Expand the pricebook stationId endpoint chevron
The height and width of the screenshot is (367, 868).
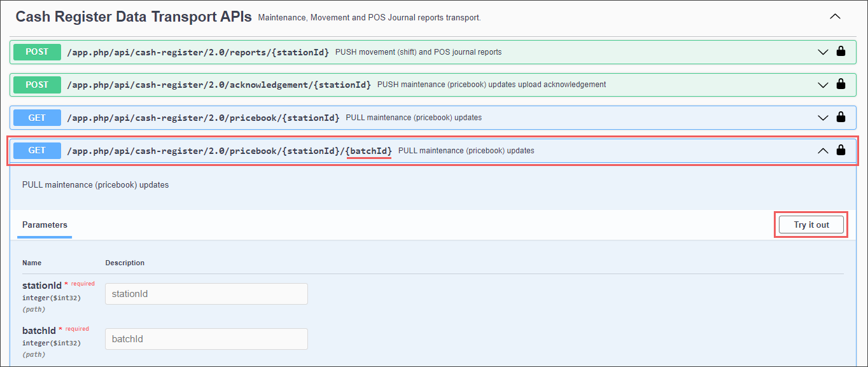[822, 117]
